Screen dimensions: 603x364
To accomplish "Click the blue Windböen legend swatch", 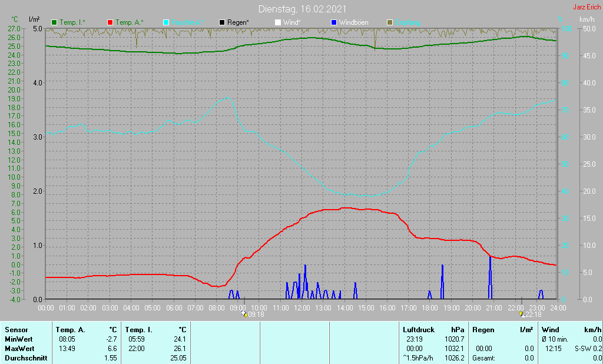I will coord(333,23).
